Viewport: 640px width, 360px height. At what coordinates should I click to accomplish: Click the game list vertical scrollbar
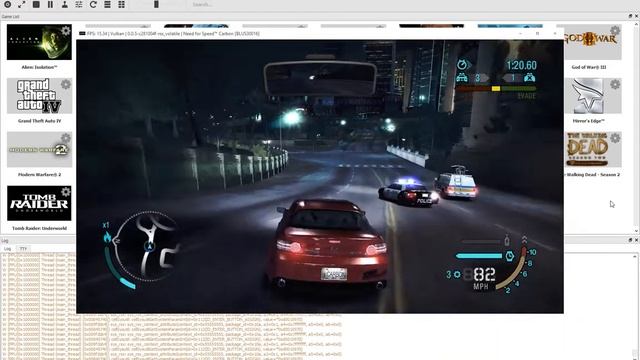(636, 127)
